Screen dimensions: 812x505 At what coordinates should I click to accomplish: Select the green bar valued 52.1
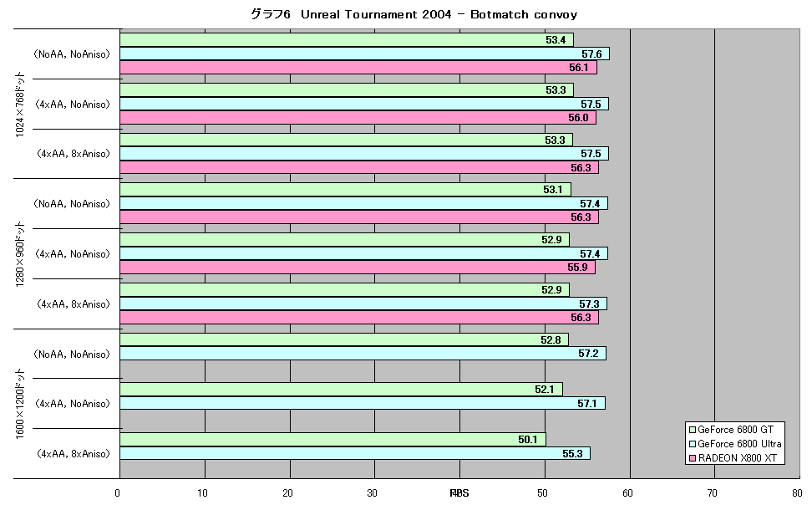coord(342,390)
